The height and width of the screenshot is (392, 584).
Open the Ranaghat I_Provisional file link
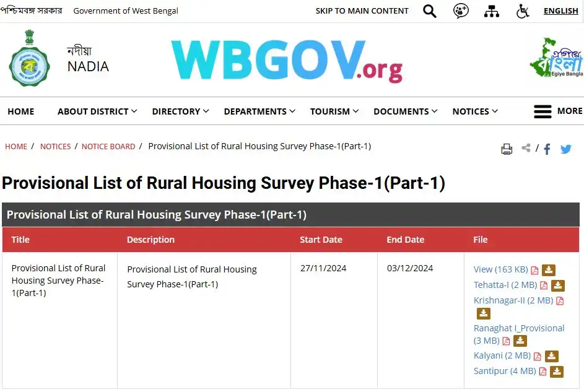point(518,328)
